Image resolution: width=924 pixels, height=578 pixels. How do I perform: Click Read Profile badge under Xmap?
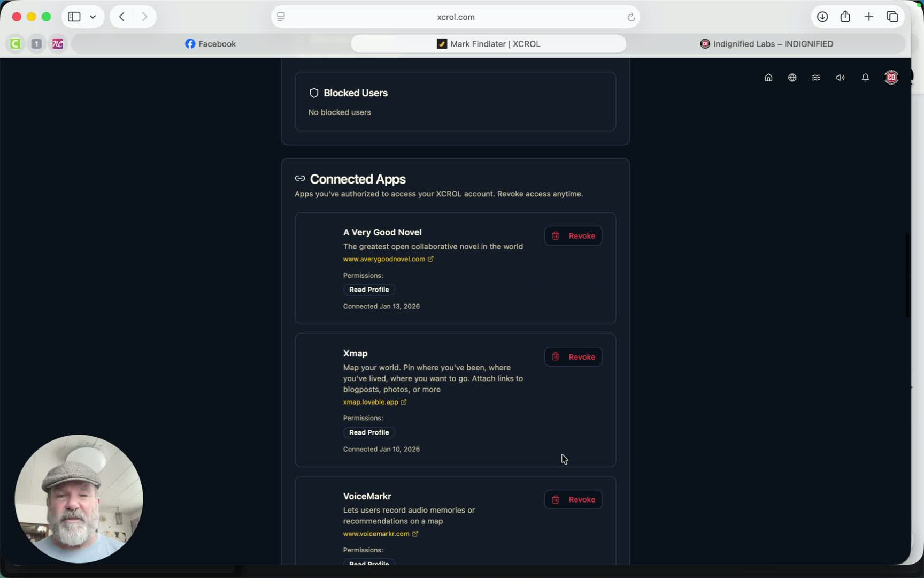tap(369, 432)
